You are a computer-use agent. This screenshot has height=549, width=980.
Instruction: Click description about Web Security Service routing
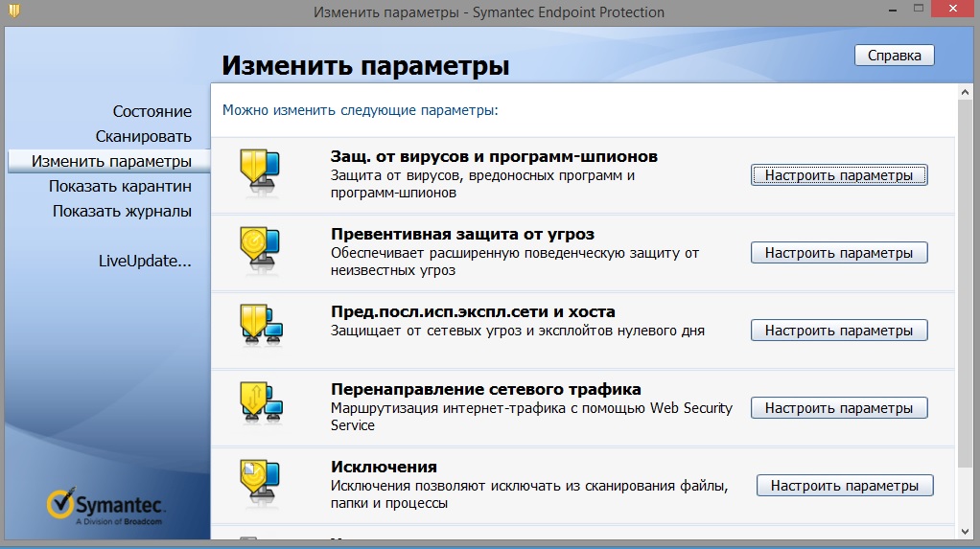point(531,417)
